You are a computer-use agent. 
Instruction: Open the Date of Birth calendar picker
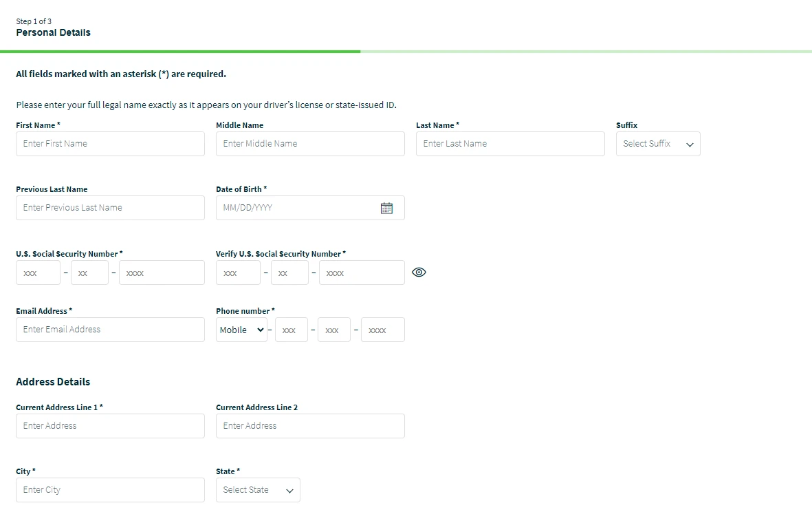tap(386, 207)
